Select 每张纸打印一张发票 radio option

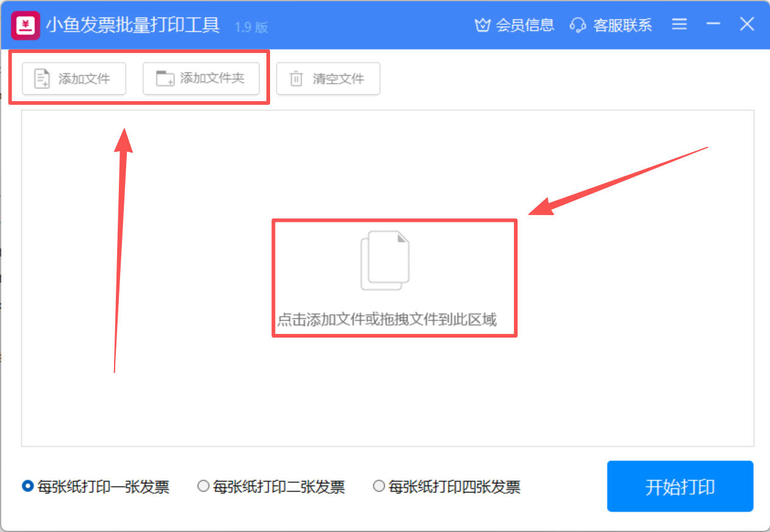click(x=27, y=486)
